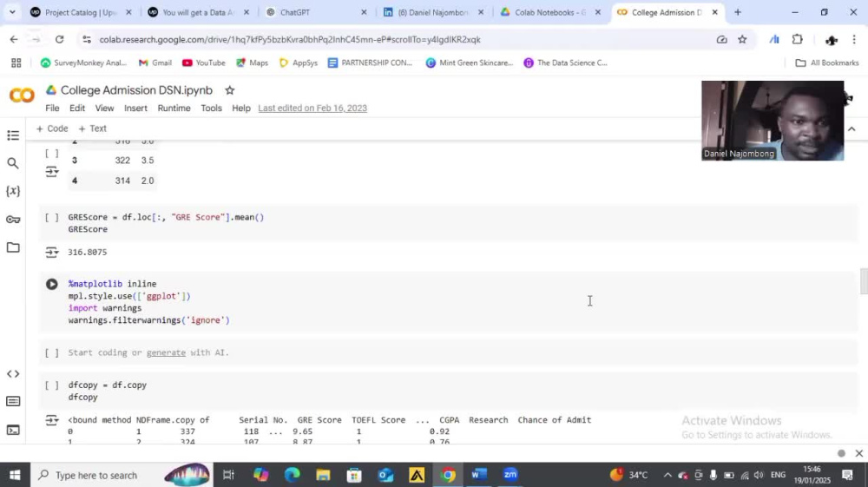Open the Insert menu
868x487 pixels.
[135, 108]
